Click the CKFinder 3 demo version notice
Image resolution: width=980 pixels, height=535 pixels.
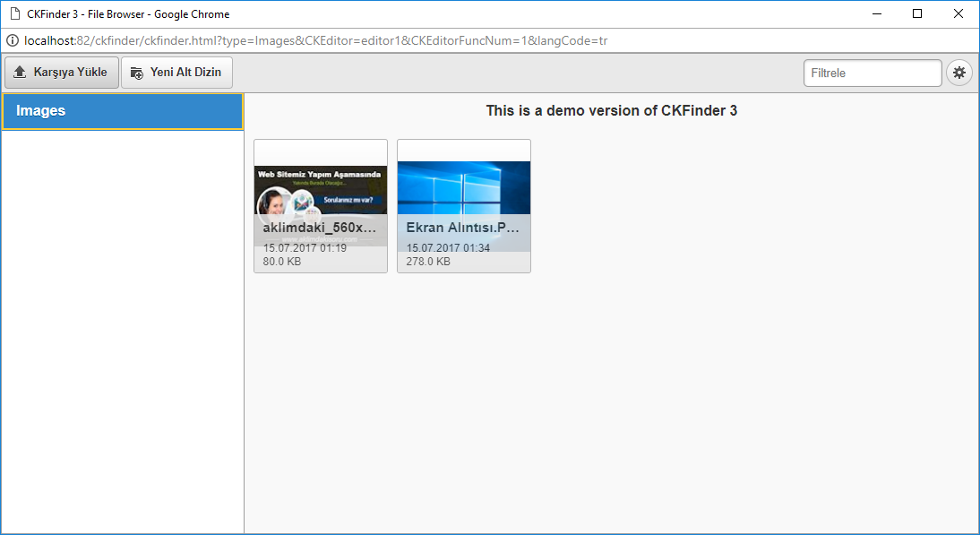point(612,110)
